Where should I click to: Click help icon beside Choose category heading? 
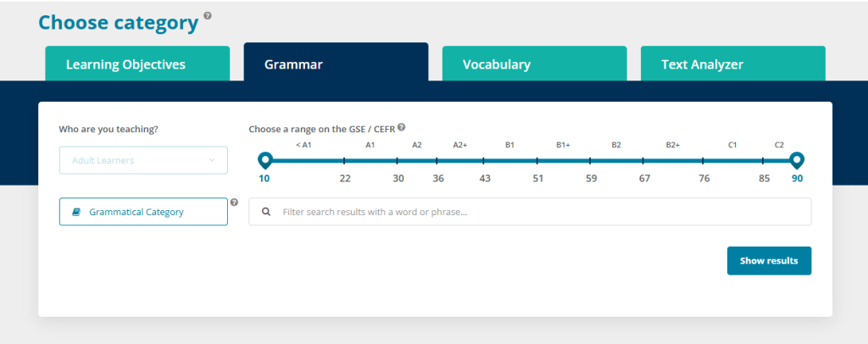coord(209,16)
